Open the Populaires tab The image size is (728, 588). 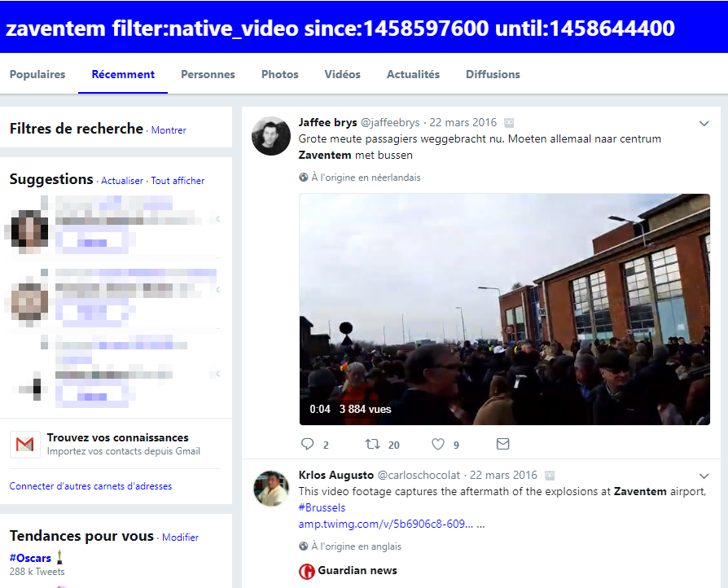(x=37, y=74)
